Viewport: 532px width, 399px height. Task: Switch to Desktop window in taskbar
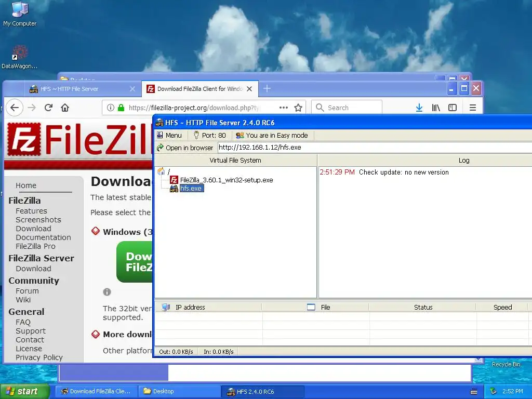[179, 392]
